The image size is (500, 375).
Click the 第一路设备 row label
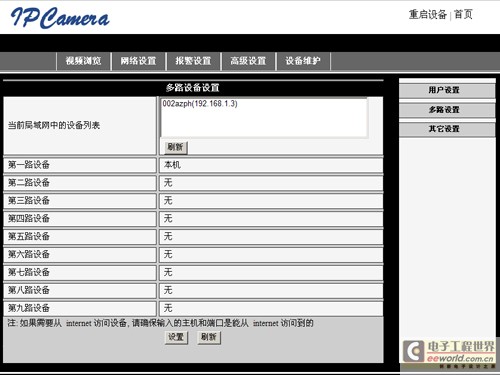[x=29, y=165]
